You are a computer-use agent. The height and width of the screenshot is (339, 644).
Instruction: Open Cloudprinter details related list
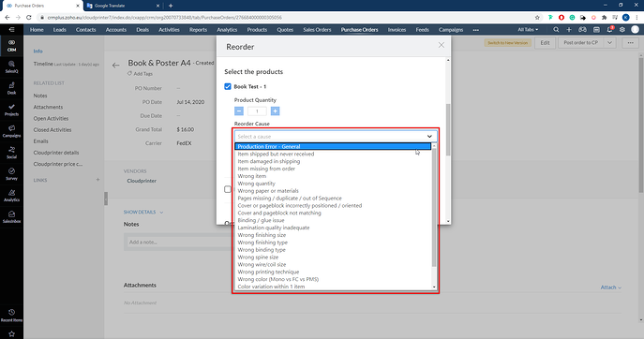click(56, 153)
